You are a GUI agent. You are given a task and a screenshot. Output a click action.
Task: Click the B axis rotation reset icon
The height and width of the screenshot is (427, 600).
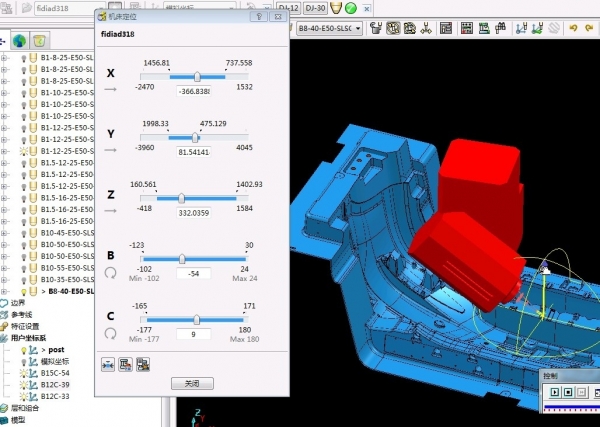click(x=110, y=273)
